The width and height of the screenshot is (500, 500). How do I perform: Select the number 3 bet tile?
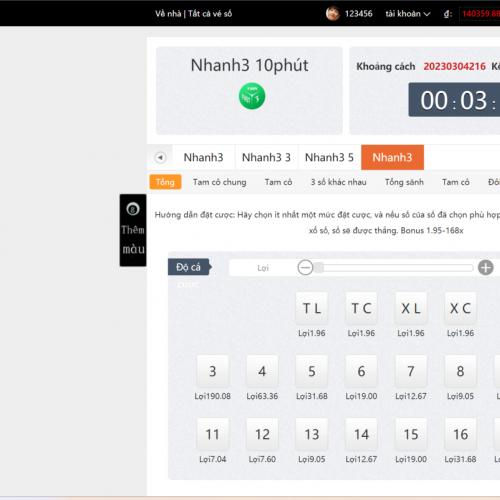213,371
